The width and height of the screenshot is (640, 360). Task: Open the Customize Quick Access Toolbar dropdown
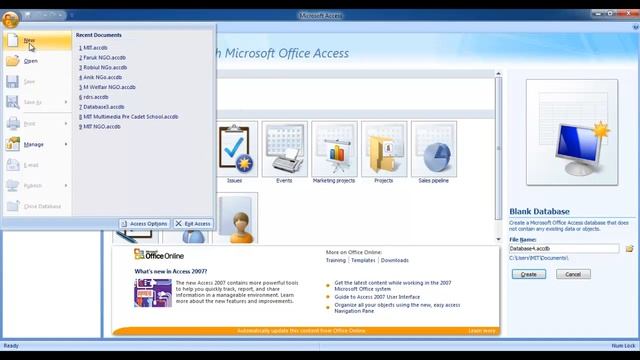coord(71,16)
